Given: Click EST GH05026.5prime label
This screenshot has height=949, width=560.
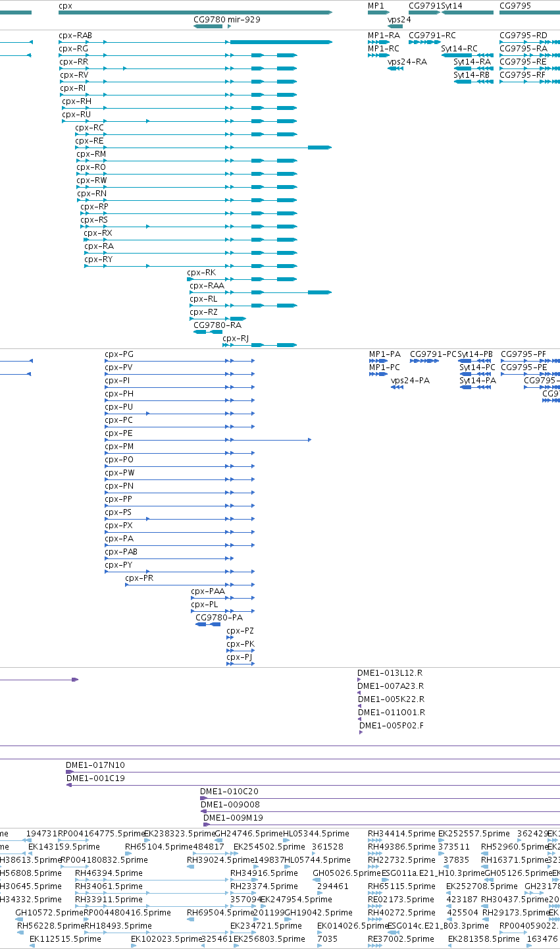Looking at the screenshot, I should (347, 873).
